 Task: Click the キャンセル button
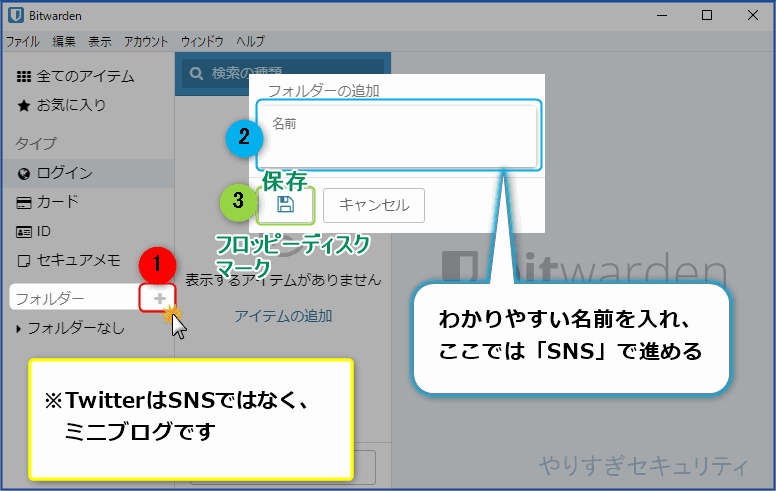click(x=374, y=205)
